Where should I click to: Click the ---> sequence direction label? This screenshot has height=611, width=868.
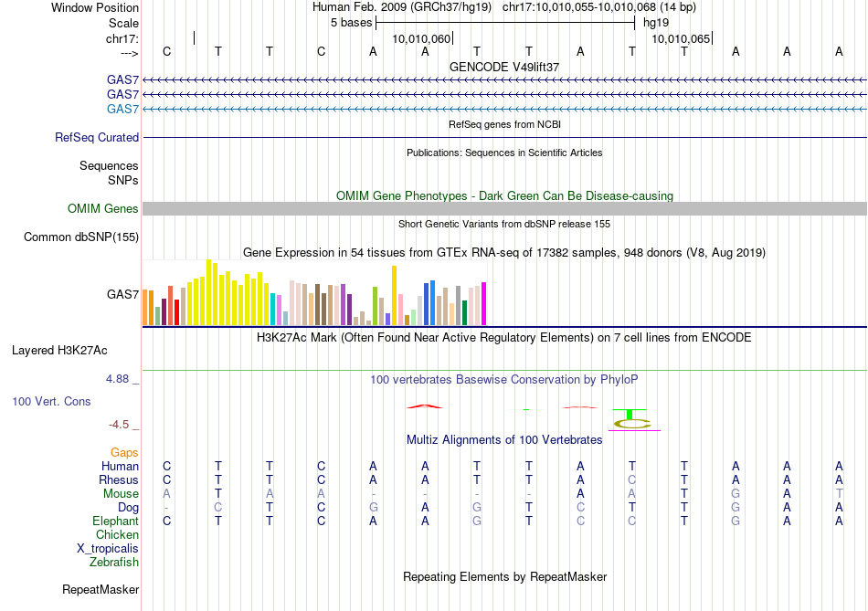pos(130,53)
